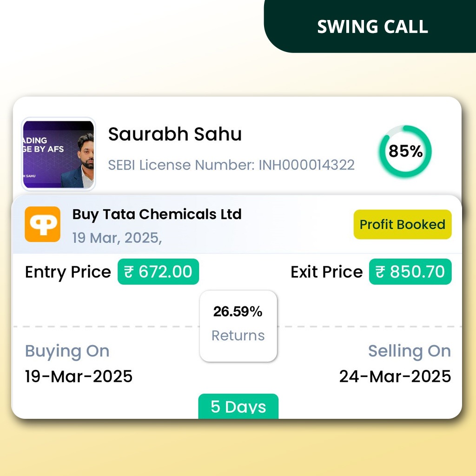Open Saurabh Sahu's profile thumbnail
Image resolution: width=476 pixels, height=476 pixels.
click(58, 154)
